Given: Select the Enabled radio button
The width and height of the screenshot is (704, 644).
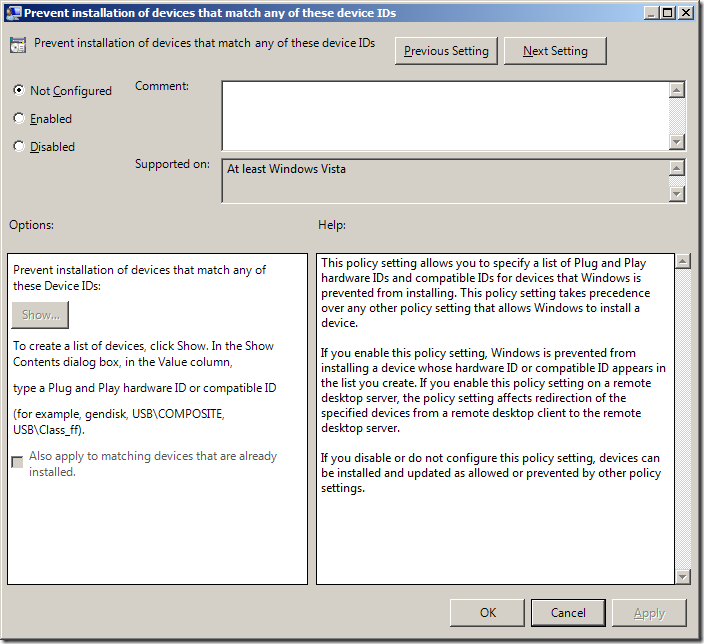Looking at the screenshot, I should pos(19,118).
